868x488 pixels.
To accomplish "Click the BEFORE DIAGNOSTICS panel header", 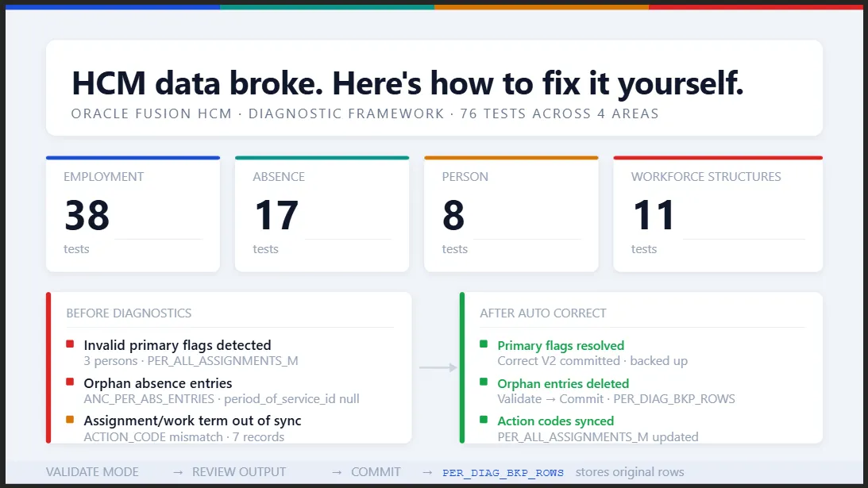I will [129, 313].
